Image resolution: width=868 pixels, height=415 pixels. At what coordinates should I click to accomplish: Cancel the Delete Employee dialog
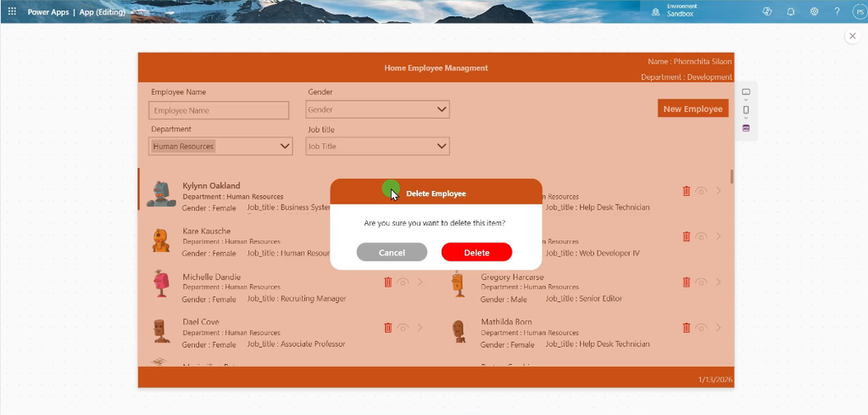pyautogui.click(x=392, y=252)
